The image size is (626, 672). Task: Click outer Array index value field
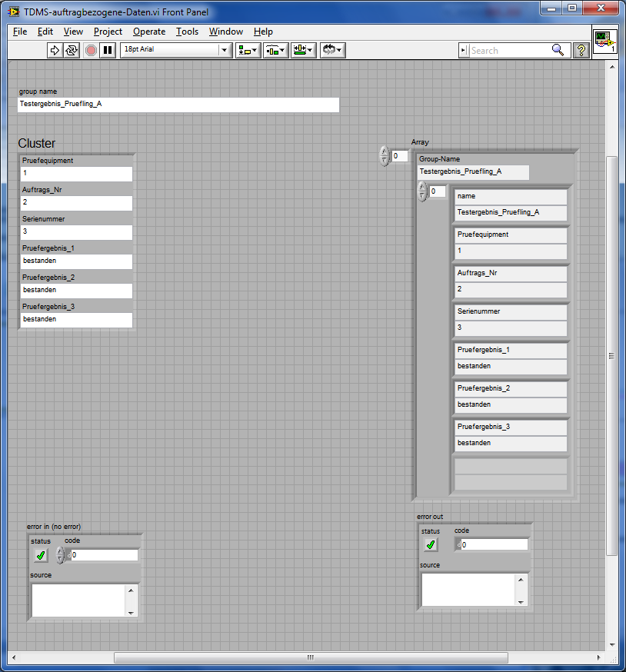400,156
